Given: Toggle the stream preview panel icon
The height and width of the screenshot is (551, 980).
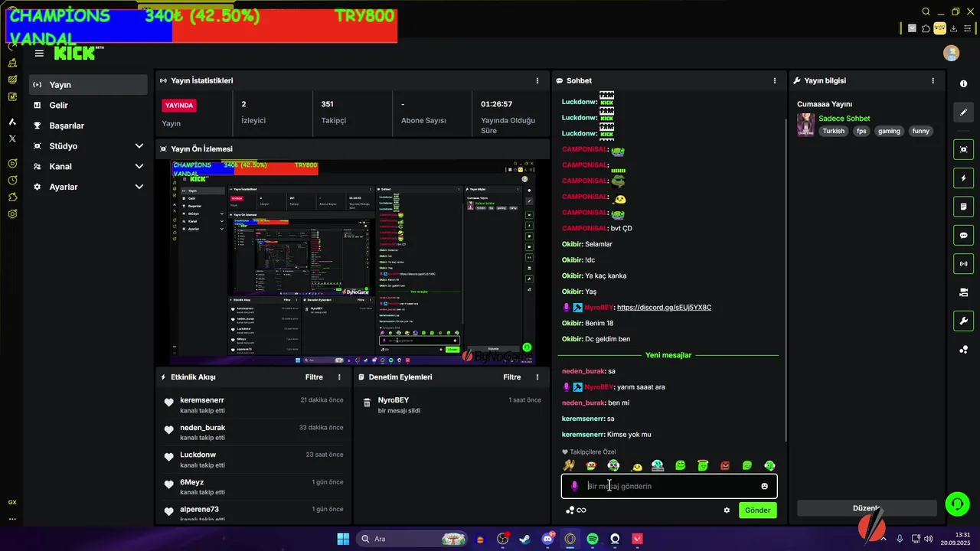Looking at the screenshot, I should [963, 149].
